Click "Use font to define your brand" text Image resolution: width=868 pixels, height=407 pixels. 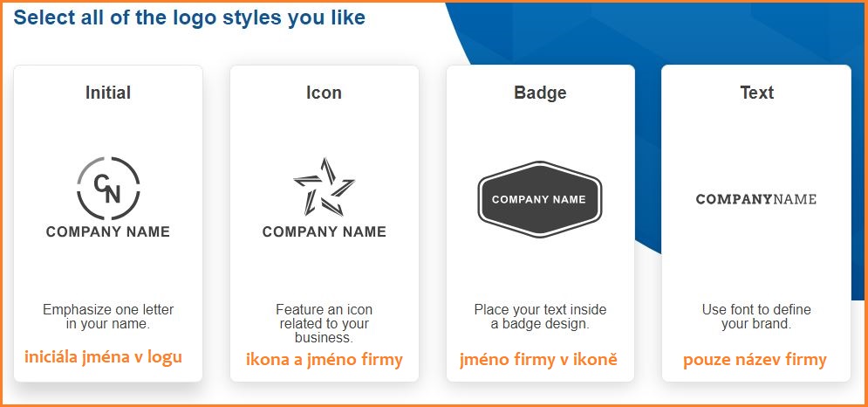click(x=756, y=316)
